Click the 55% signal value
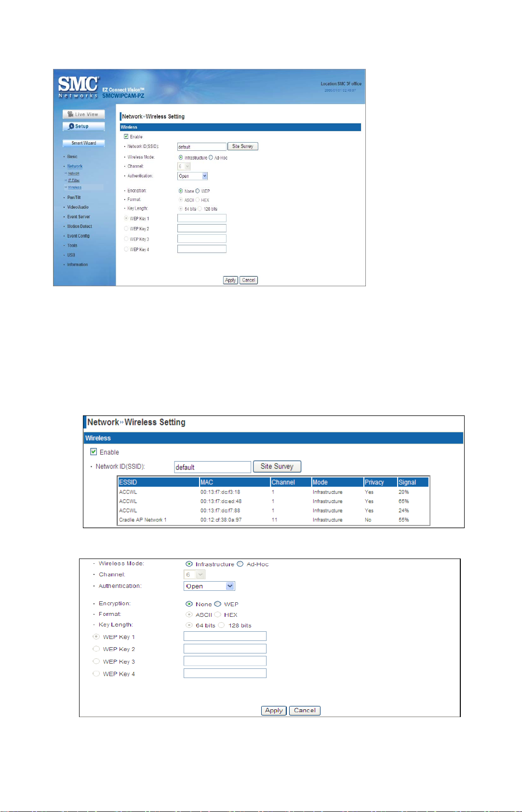This screenshot has width=522, height=812. click(x=404, y=520)
